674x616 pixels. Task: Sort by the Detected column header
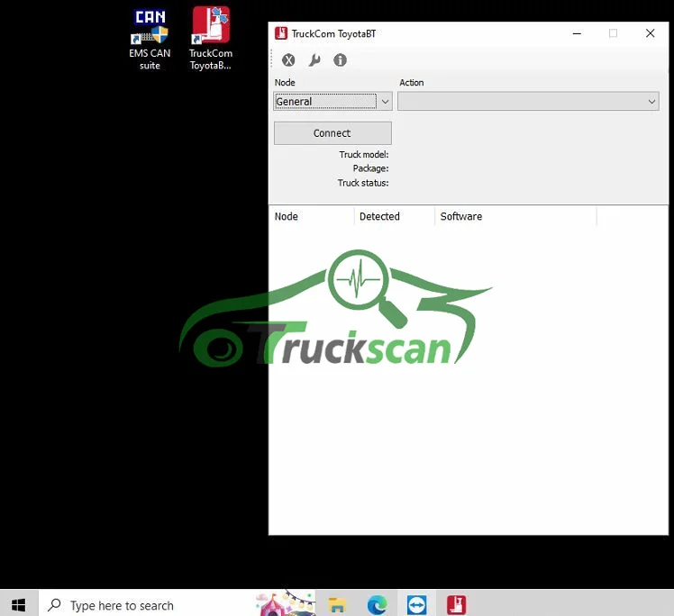coord(394,216)
